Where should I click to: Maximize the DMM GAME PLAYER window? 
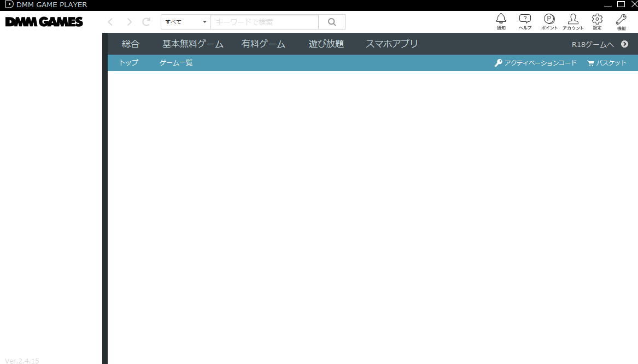coord(621,4)
